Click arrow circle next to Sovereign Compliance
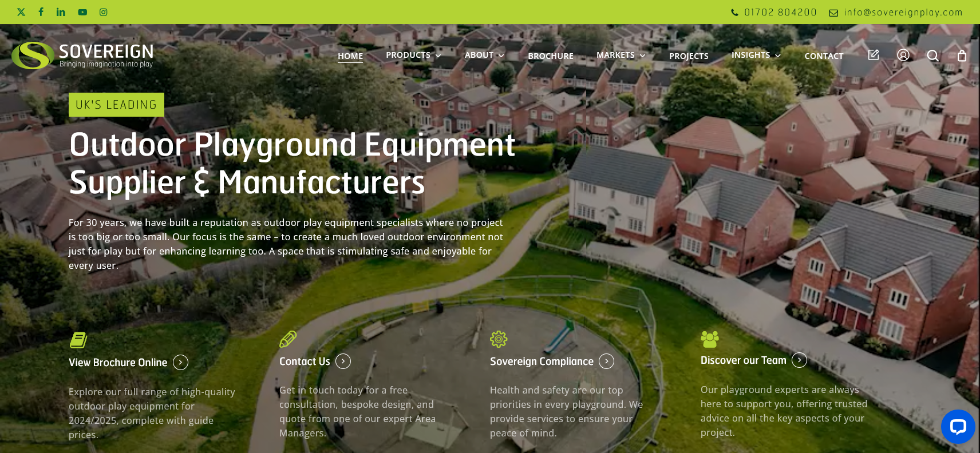 [x=606, y=361]
